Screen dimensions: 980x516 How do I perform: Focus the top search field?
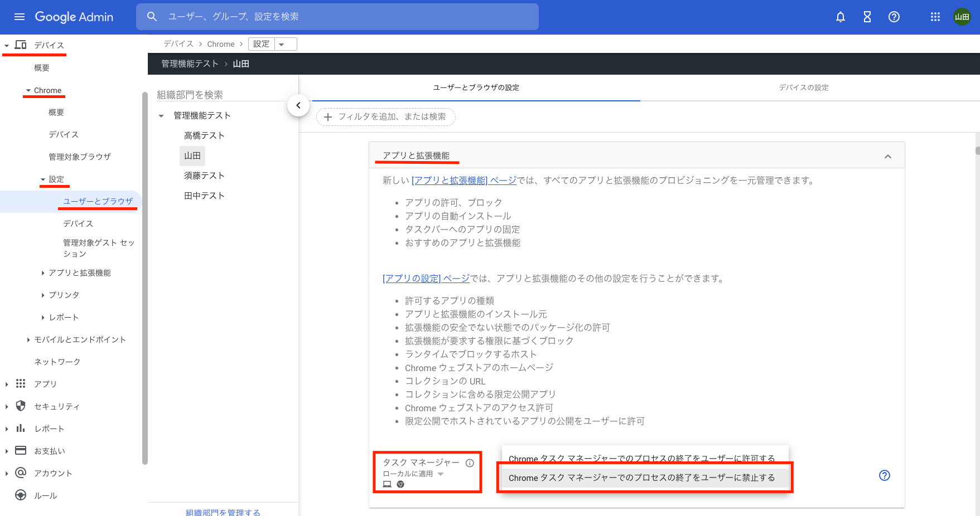pos(337,17)
